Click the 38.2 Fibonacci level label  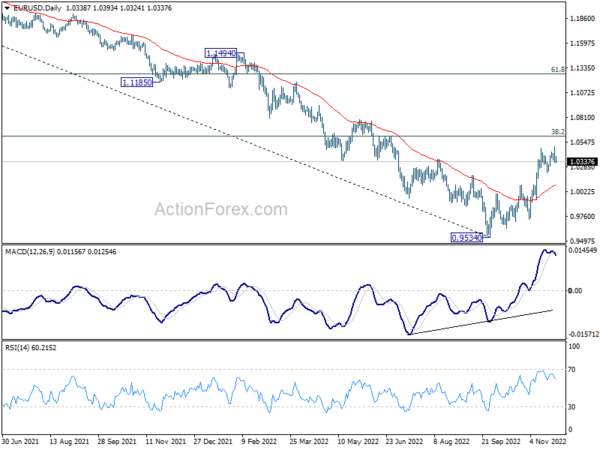558,132
